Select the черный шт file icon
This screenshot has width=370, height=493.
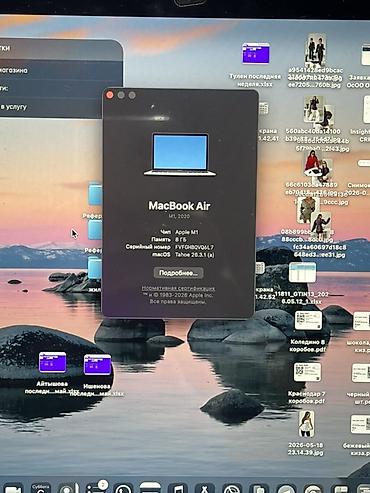point(361,373)
